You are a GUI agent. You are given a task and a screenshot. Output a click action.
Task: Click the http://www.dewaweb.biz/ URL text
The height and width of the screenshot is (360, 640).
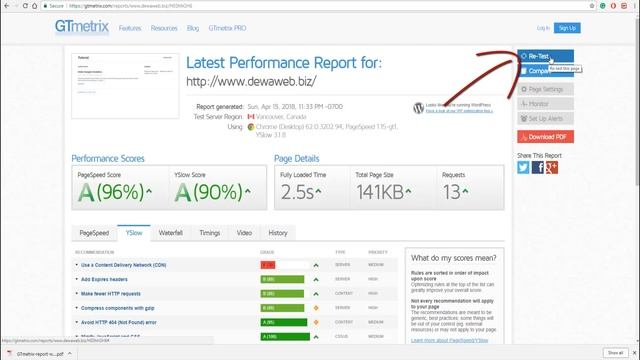click(251, 81)
